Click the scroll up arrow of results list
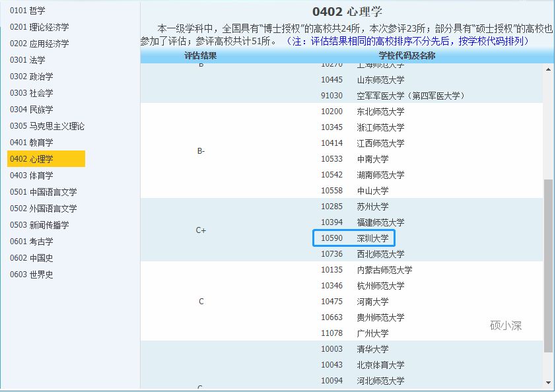This screenshot has height=392, width=556. pyautogui.click(x=548, y=69)
